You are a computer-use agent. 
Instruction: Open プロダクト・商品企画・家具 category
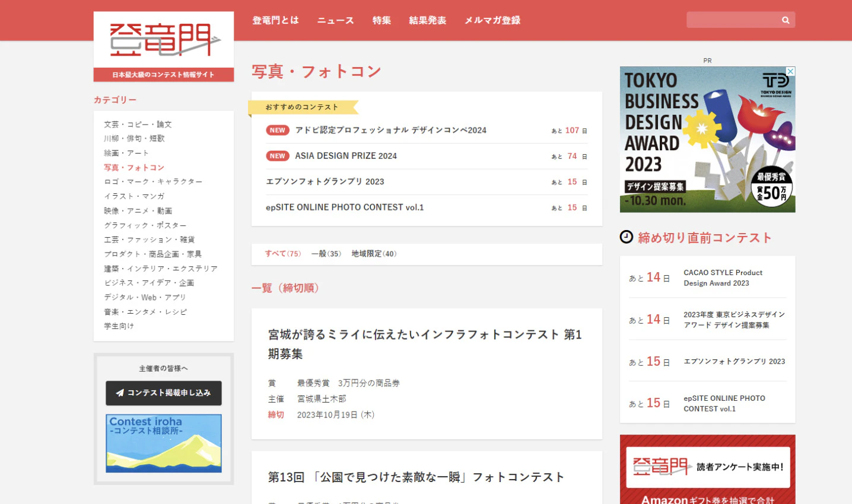pos(153,254)
